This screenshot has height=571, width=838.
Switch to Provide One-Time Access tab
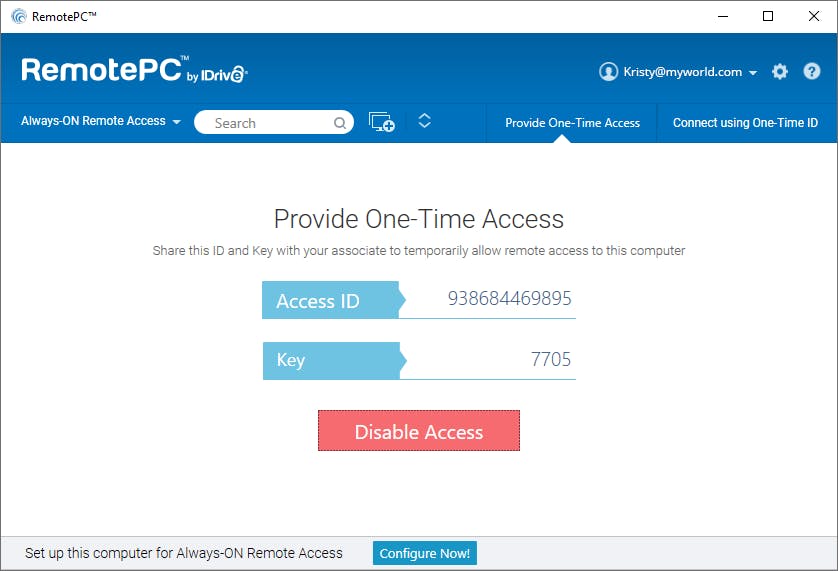pyautogui.click(x=572, y=123)
